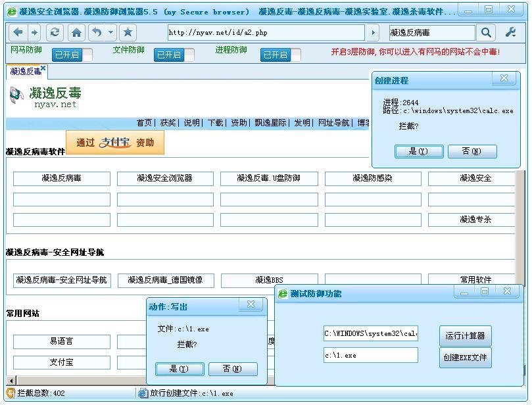The height and width of the screenshot is (405, 532).
Task: Click the horizontal scrollbar left arrow
Action: click(12, 381)
